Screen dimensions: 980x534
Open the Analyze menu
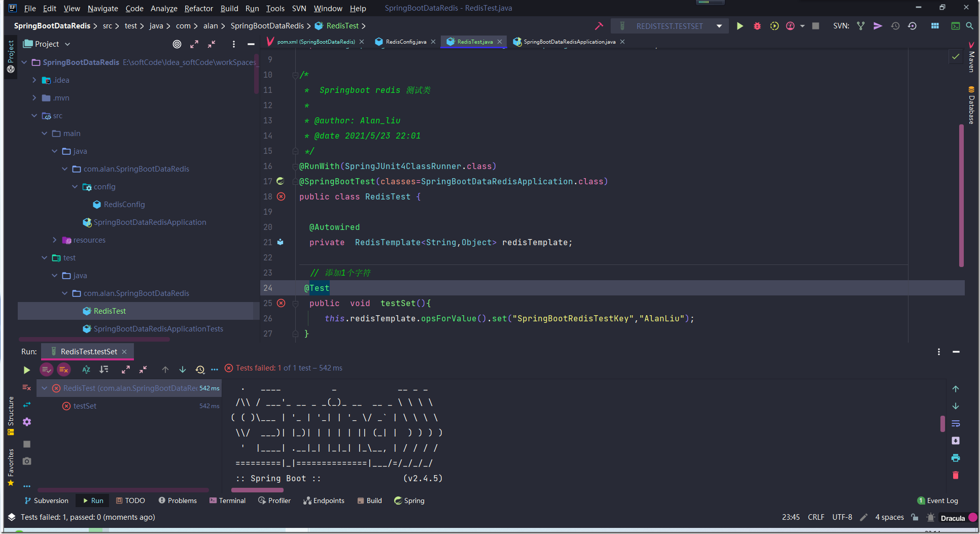pyautogui.click(x=163, y=8)
